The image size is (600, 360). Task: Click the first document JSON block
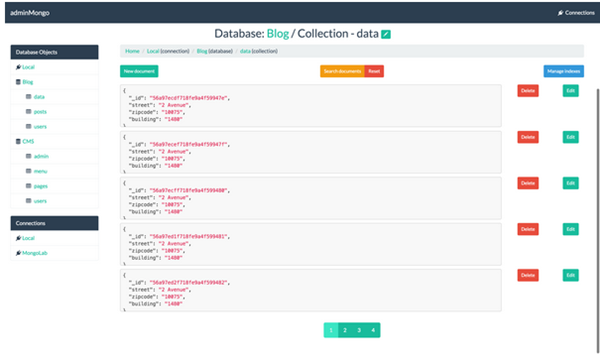tap(311, 106)
